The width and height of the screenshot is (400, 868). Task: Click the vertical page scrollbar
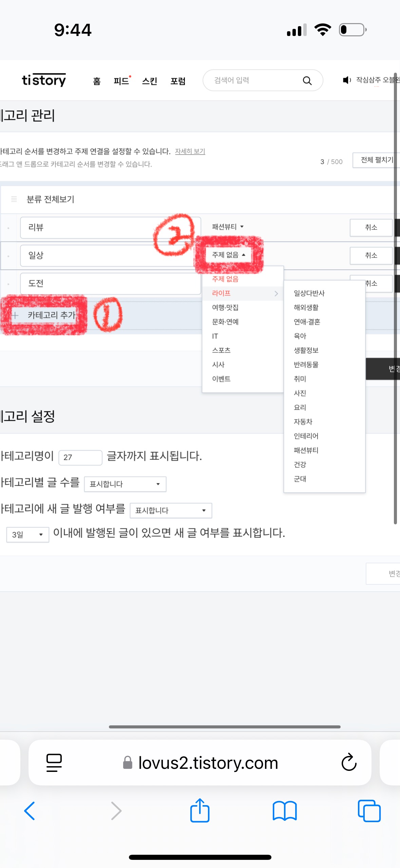point(395,299)
